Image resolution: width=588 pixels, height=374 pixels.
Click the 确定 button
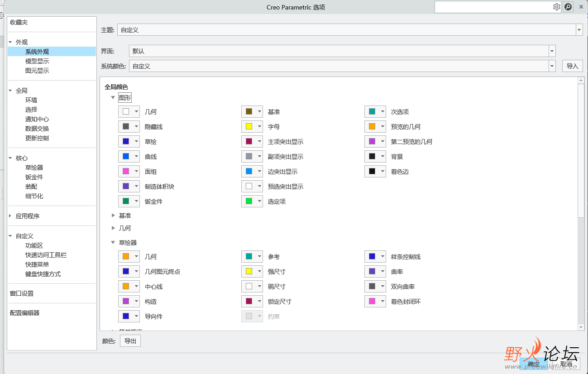click(534, 364)
